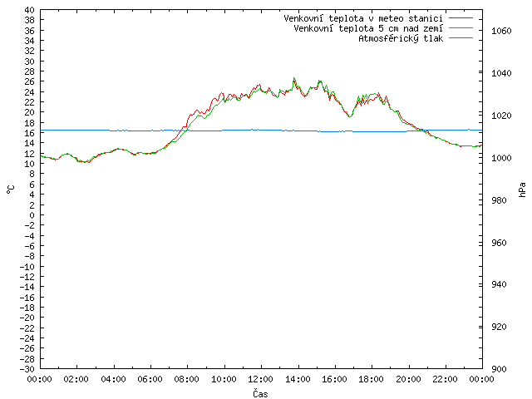The height and width of the screenshot is (399, 532).
Task: Click the 40 label on temperature axis
Action: [30, 10]
